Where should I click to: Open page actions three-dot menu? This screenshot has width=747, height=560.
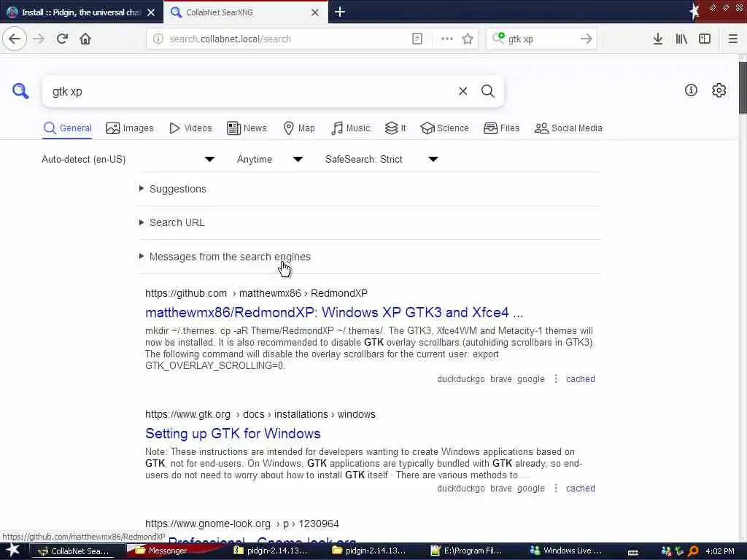(x=447, y=39)
